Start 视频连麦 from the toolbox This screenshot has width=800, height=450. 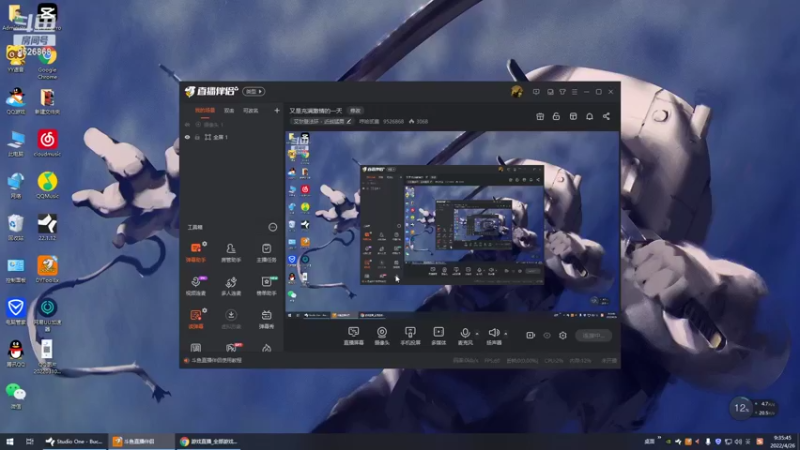click(196, 286)
